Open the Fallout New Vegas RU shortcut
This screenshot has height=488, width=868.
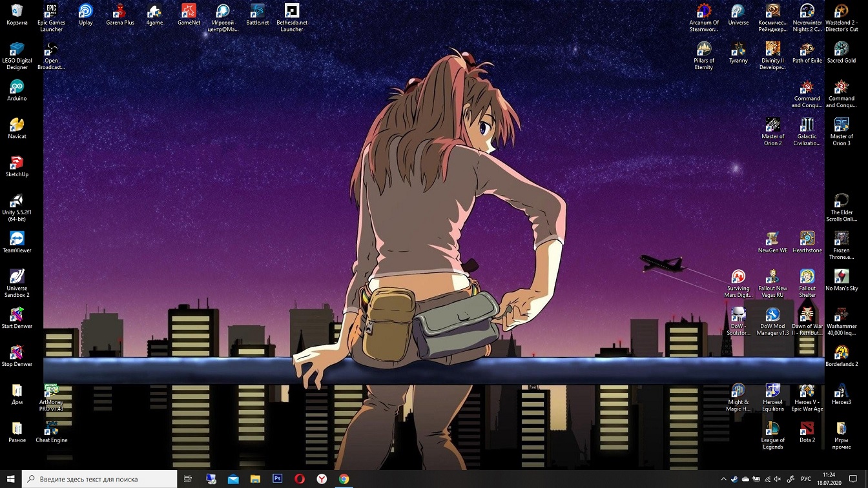(x=772, y=284)
